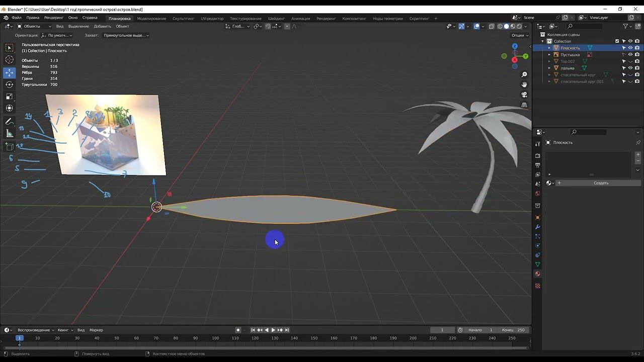Hide Плоскость using its eye icon

630,48
